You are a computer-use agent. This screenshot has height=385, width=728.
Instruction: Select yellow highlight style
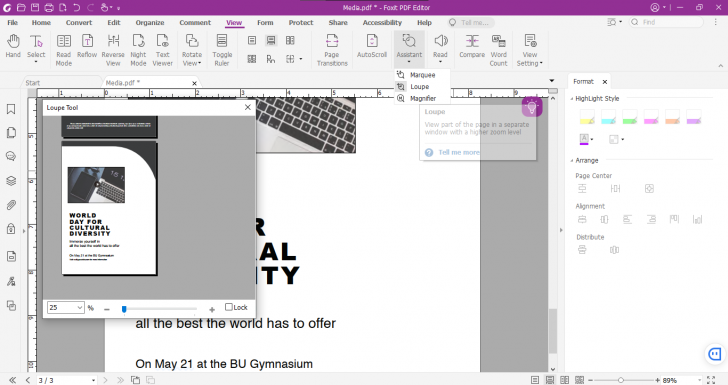click(x=587, y=117)
